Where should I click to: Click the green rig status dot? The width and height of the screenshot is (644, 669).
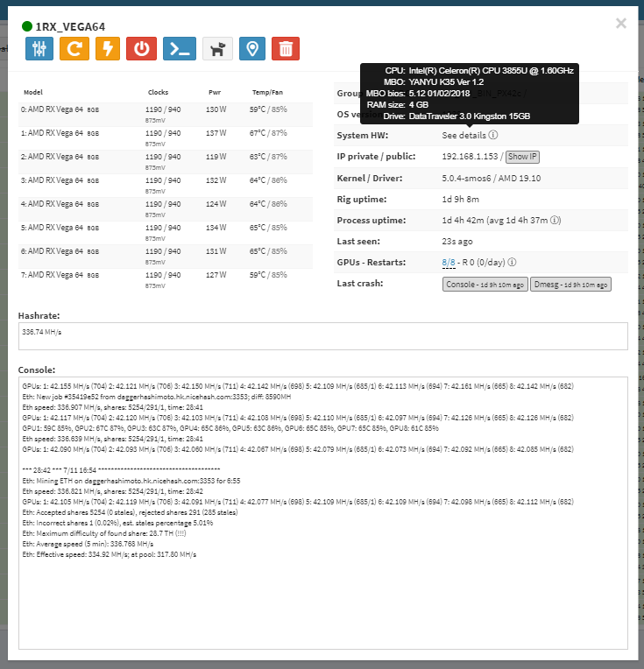click(27, 26)
